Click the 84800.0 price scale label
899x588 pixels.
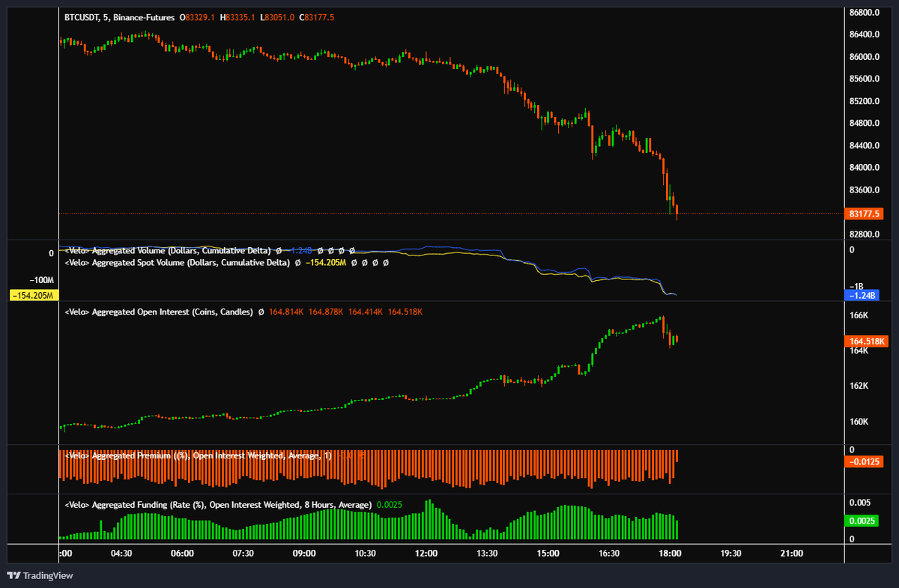click(864, 123)
